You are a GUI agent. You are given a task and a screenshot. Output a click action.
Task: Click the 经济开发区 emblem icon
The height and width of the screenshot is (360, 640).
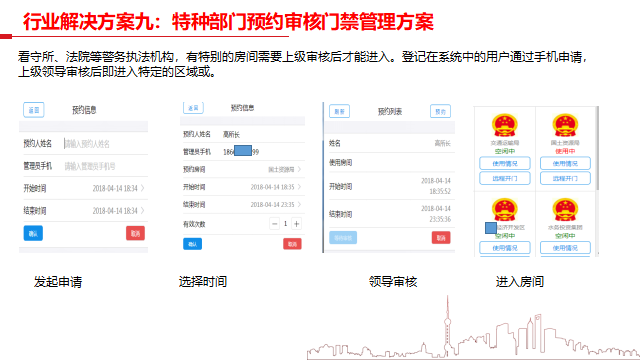505,210
